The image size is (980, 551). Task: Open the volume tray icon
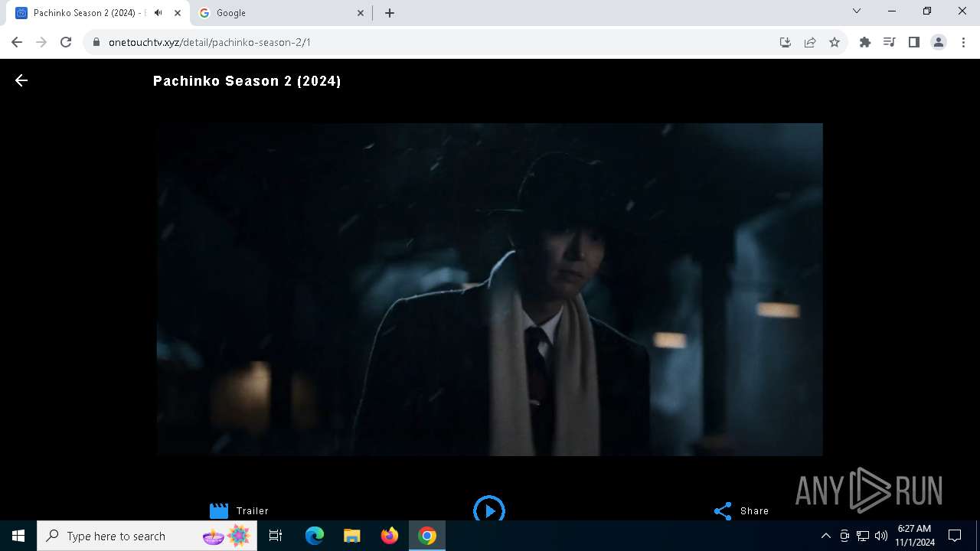tap(881, 536)
